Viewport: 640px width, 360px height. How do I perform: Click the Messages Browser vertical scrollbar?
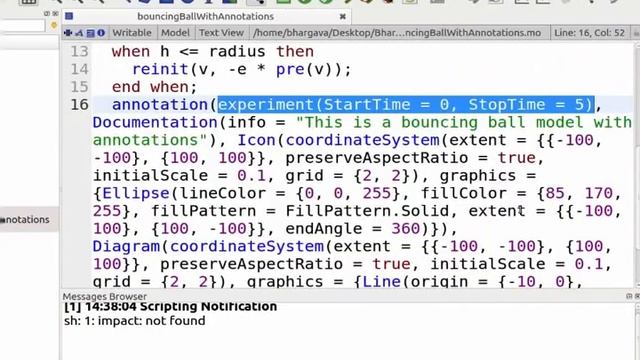click(x=637, y=331)
